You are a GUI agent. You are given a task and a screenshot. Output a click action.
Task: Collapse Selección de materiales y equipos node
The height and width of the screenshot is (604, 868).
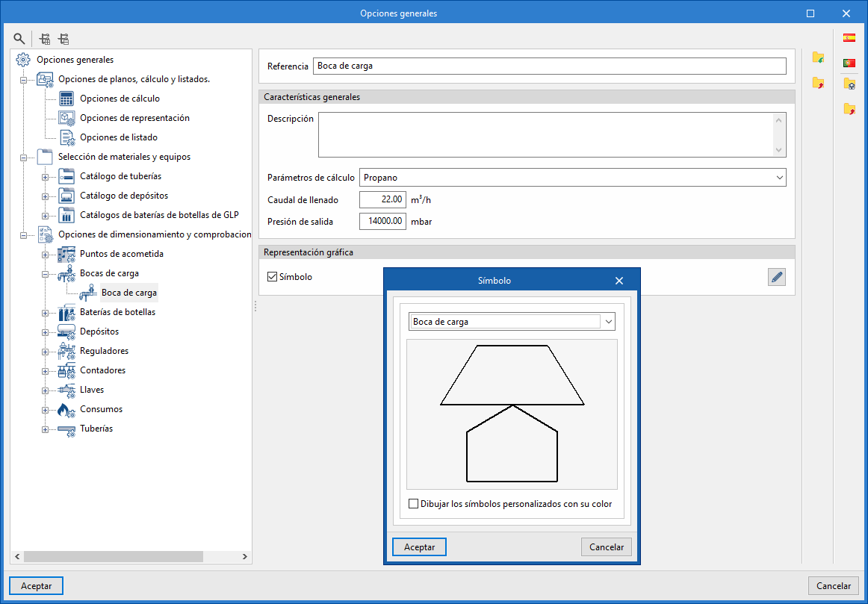(x=23, y=157)
